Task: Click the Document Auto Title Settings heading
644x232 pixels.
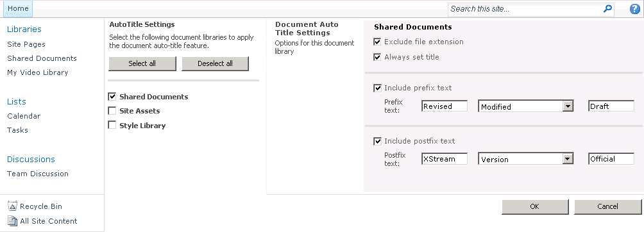Action: point(307,28)
